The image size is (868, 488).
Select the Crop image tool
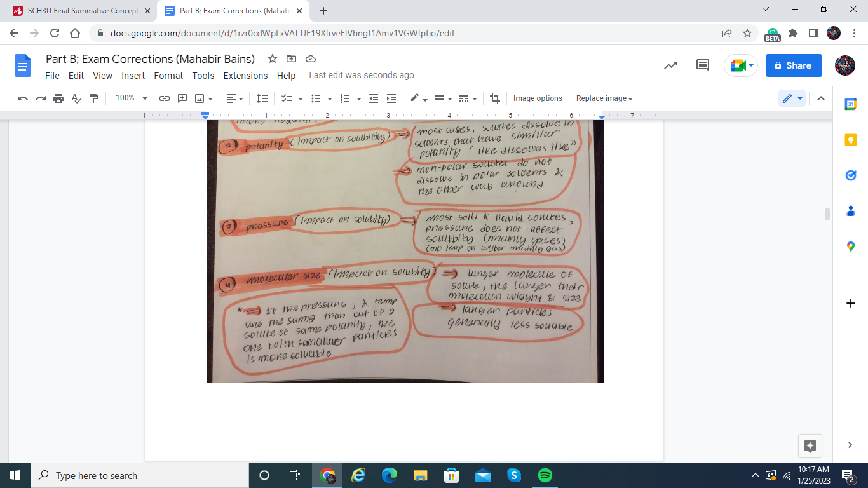[495, 98]
